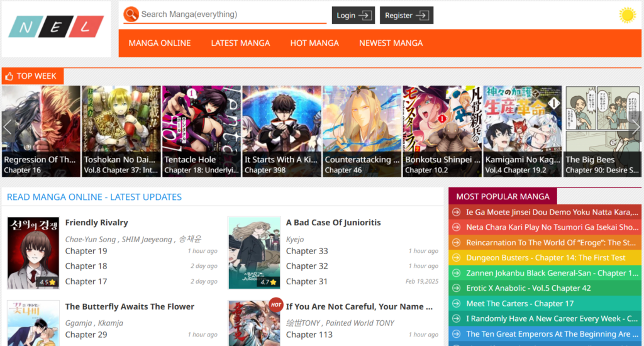Open Regression Of Th... carousel cover

tap(41, 131)
